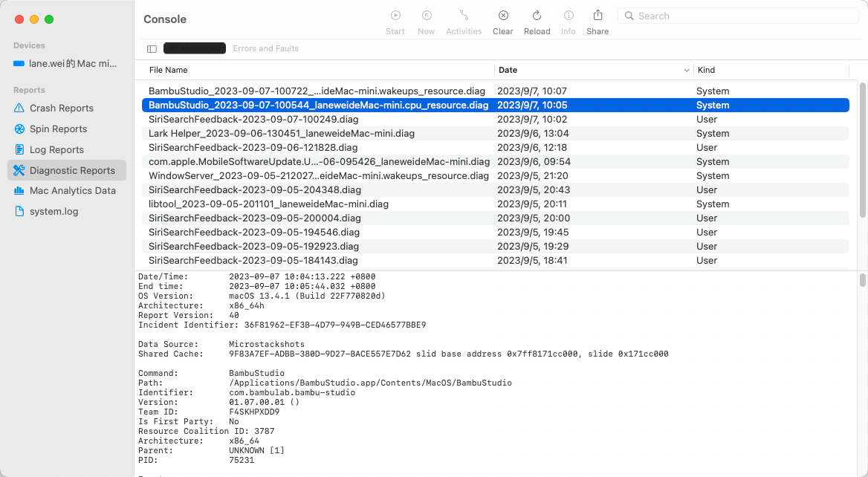Click the report detail pane scrollbar
The height and width of the screenshot is (477, 868).
(x=863, y=280)
